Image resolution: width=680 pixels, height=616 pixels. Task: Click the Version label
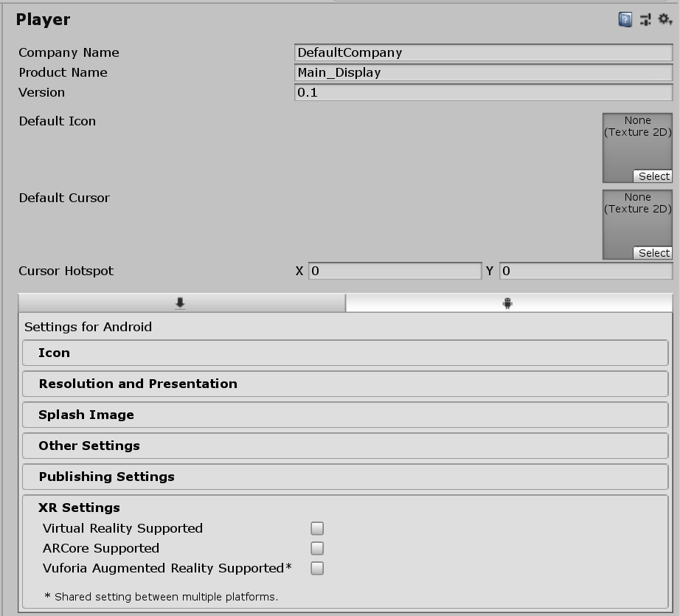[x=41, y=92]
